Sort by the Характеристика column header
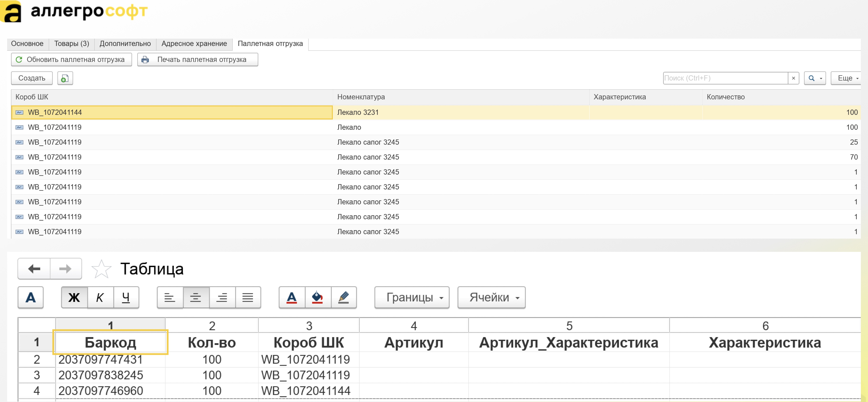The width and height of the screenshot is (868, 402). [646, 97]
